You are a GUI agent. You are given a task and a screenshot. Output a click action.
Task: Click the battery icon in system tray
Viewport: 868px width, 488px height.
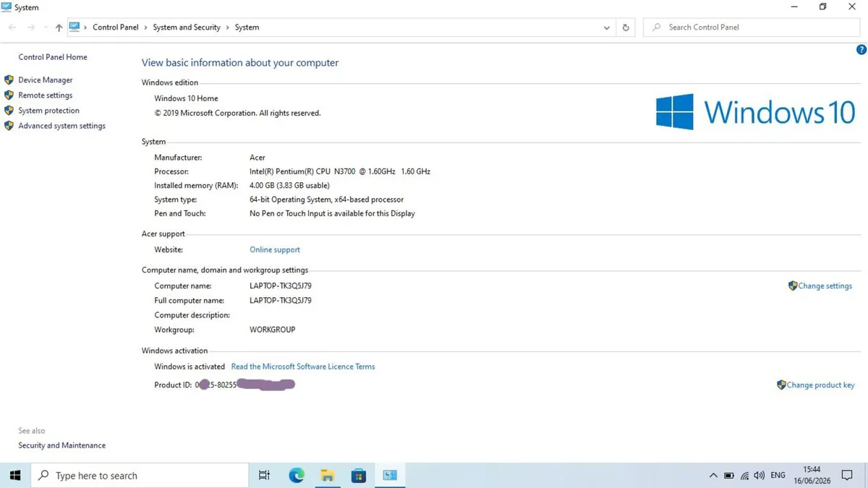pos(728,475)
